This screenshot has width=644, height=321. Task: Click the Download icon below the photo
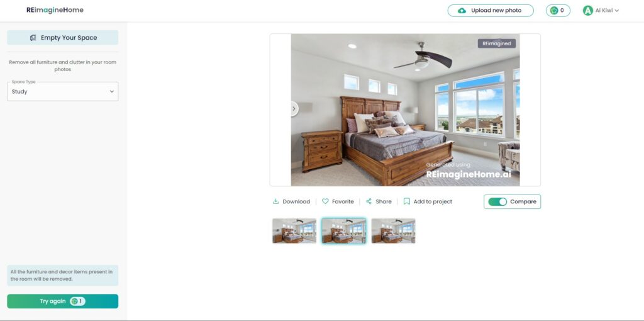275,201
